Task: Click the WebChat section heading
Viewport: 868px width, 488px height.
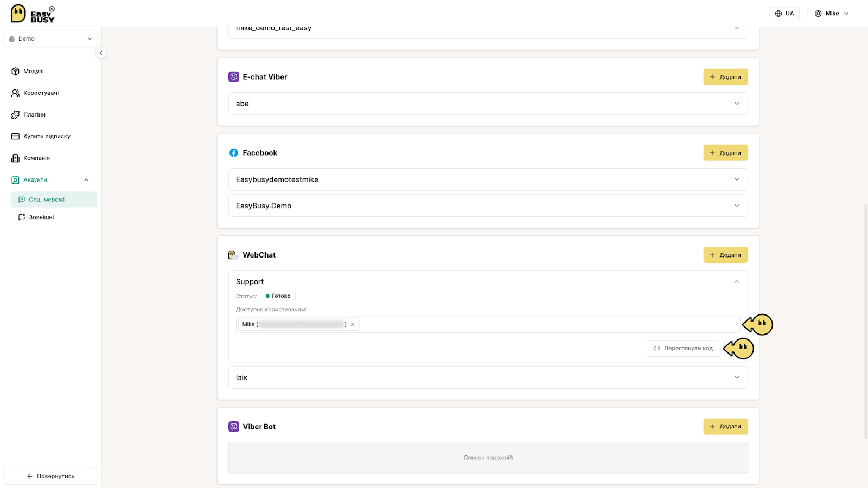Action: tap(259, 255)
